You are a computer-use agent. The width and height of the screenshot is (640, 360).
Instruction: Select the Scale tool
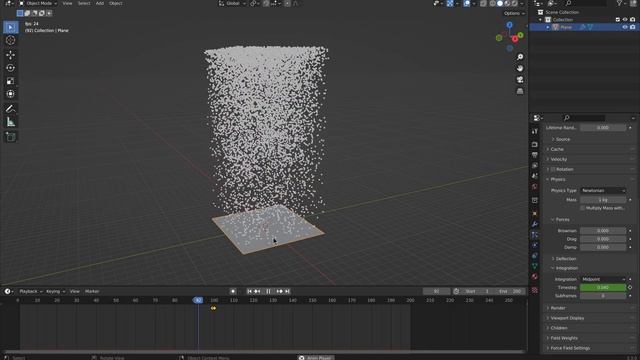tap(11, 81)
